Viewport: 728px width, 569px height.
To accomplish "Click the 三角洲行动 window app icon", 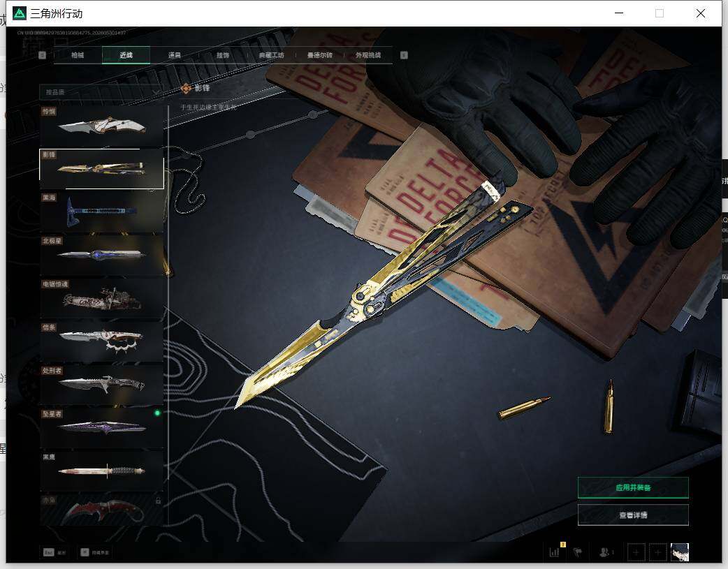I will (x=20, y=13).
